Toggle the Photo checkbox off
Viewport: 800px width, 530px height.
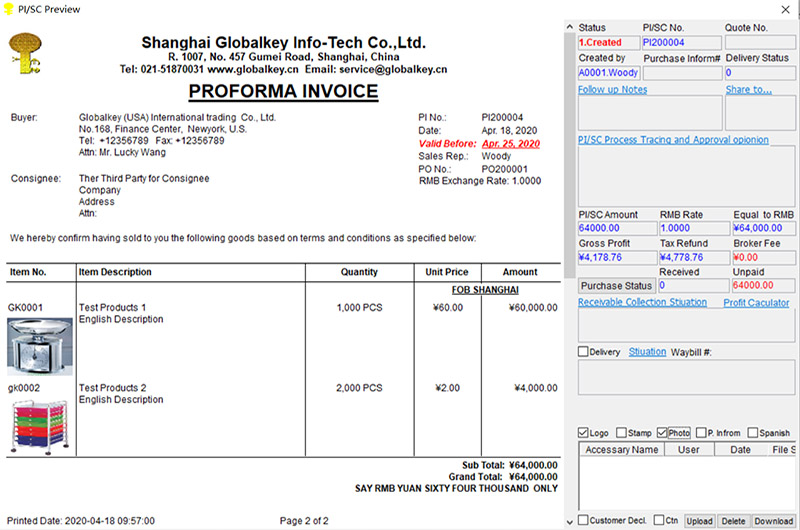662,433
